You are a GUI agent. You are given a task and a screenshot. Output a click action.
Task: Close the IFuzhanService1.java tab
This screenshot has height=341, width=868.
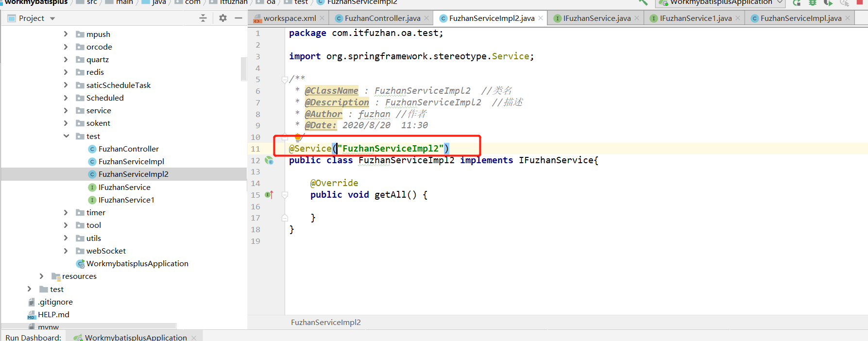pos(738,18)
